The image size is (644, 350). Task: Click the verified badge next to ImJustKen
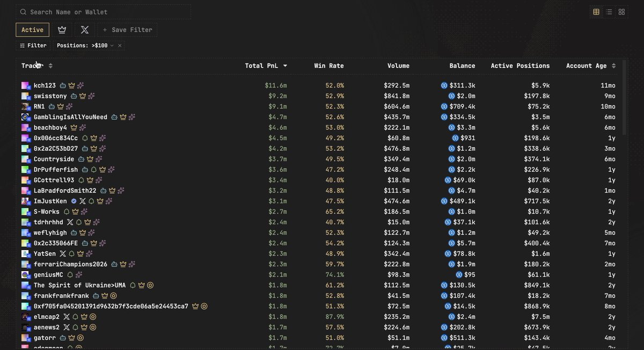click(x=74, y=201)
